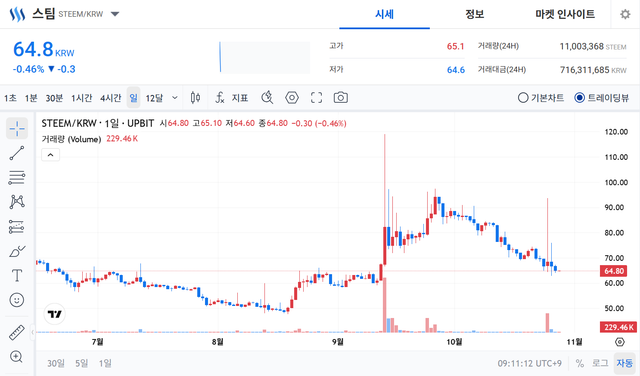Viewport: 640px width, 376px height.
Task: Set date range to 5일
Action: click(82, 363)
